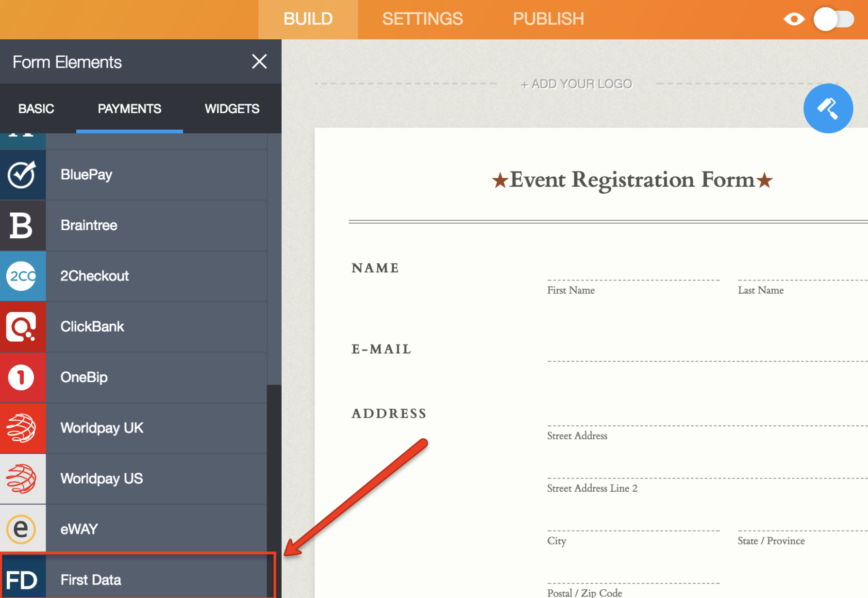Add the BluePay payment element
Image resolution: width=868 pixels, height=598 pixels.
[x=134, y=175]
